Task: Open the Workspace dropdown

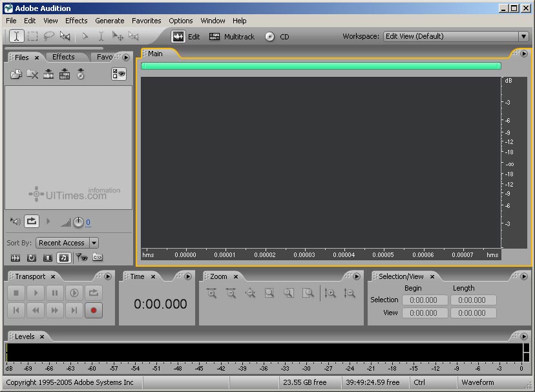Action: [x=456, y=36]
